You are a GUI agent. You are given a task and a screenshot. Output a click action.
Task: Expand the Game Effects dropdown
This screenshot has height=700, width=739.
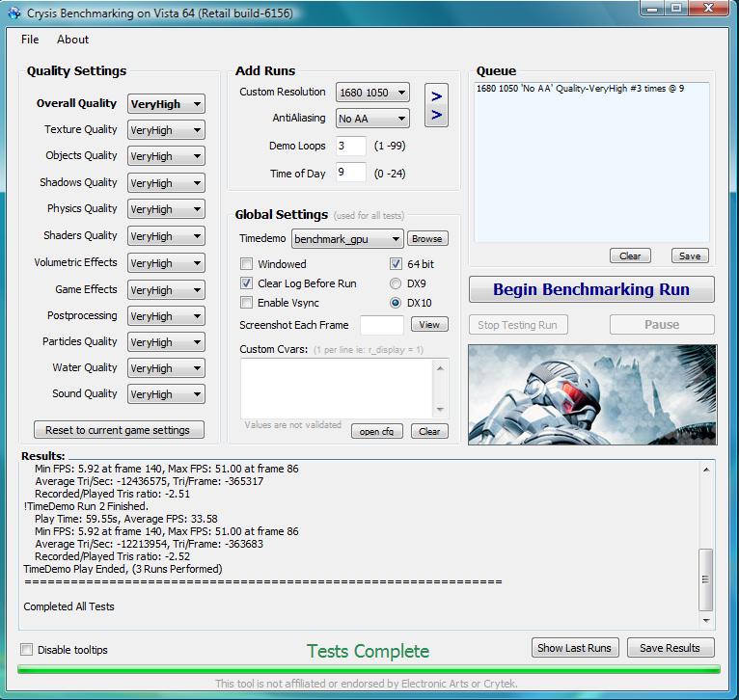pyautogui.click(x=166, y=289)
